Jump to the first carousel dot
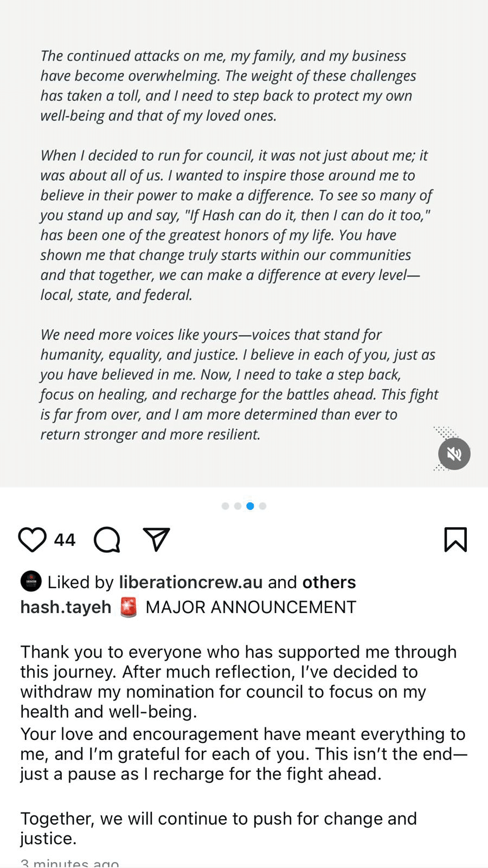The image size is (488, 868). click(x=226, y=506)
